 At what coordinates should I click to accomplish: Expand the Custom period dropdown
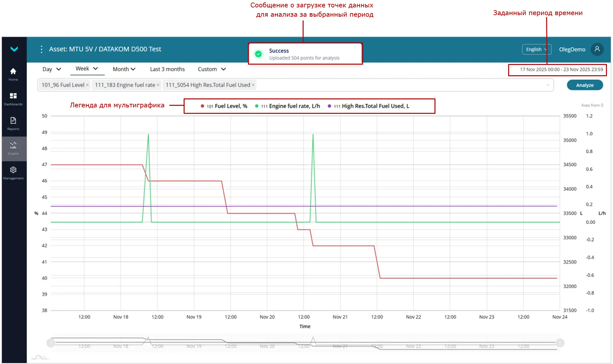(212, 69)
